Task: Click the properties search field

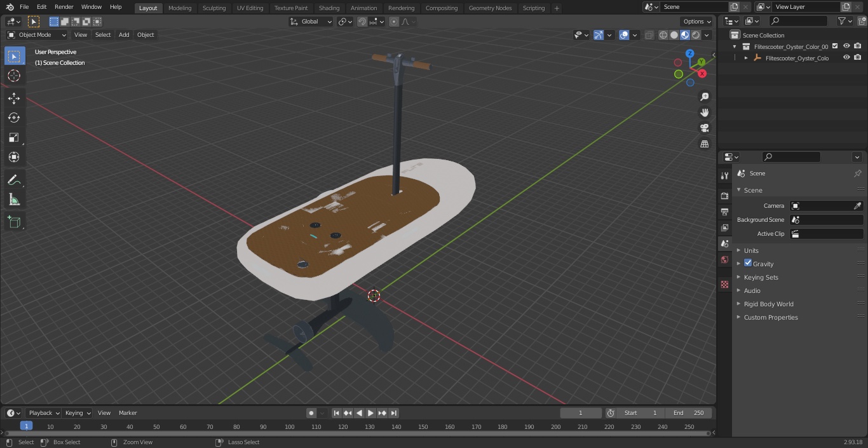Action: pos(791,157)
